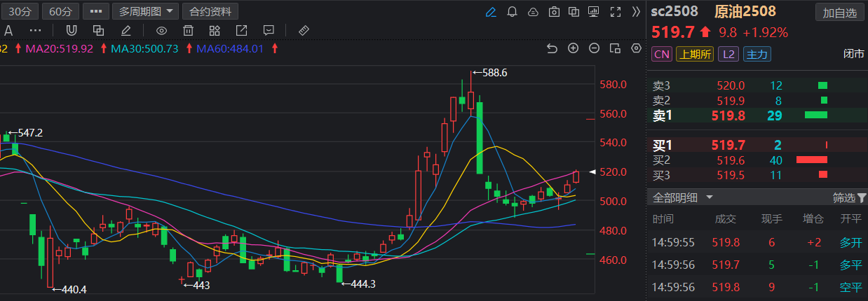Select 买3 bid row at 519.5
Screen dimensions: 868x301
[x=757, y=175]
